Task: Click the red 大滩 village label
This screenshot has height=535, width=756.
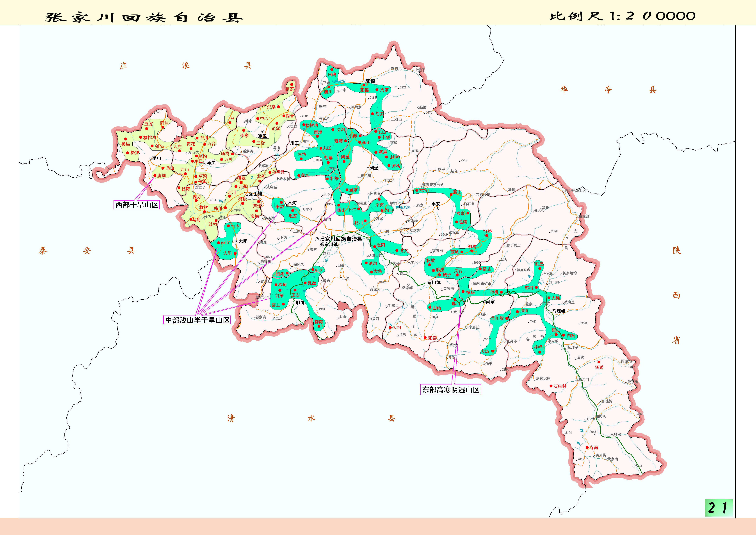Action: [x=556, y=298]
